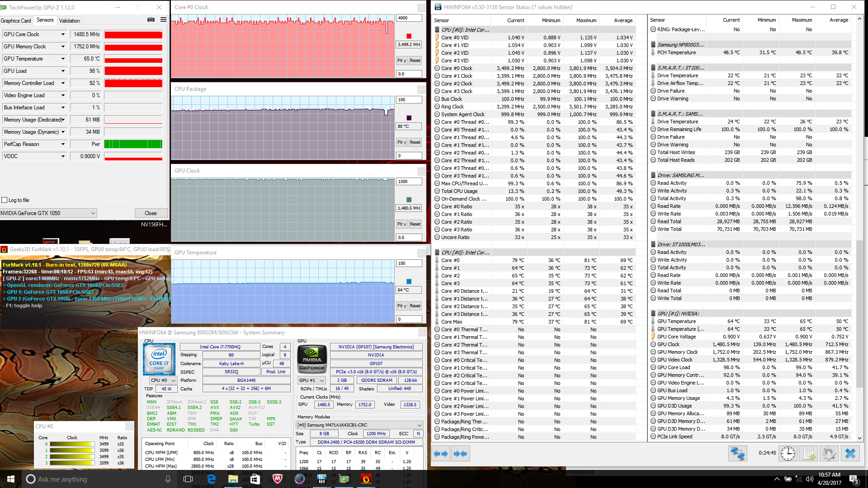Click Reset in CPU Package graph

[415, 142]
